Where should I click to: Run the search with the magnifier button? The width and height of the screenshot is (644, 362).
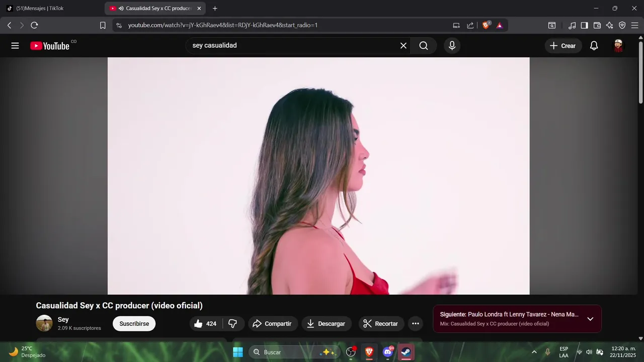pyautogui.click(x=424, y=46)
